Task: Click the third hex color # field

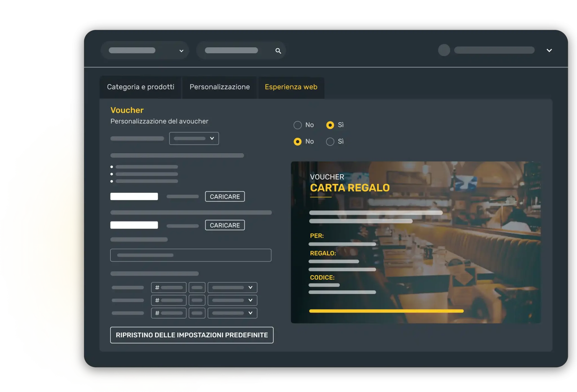Action: 168,313
